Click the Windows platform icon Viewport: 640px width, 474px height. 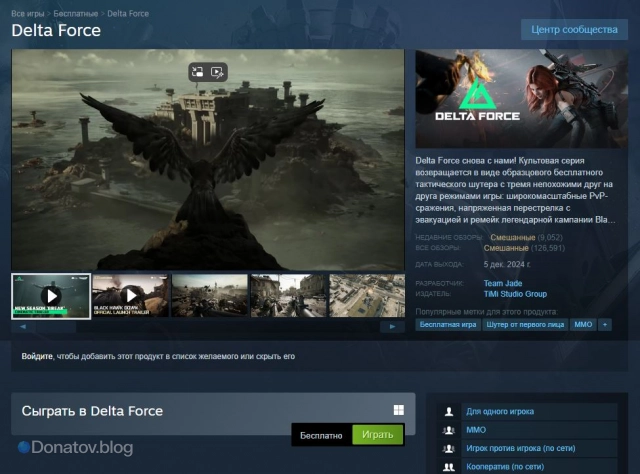pos(399,410)
